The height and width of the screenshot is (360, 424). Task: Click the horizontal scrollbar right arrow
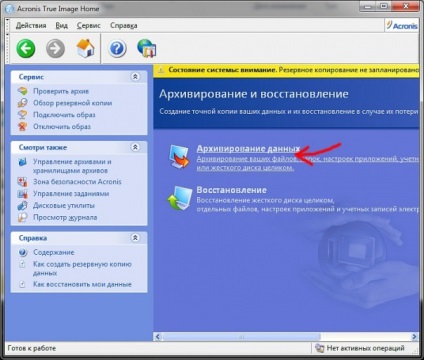coord(414,337)
